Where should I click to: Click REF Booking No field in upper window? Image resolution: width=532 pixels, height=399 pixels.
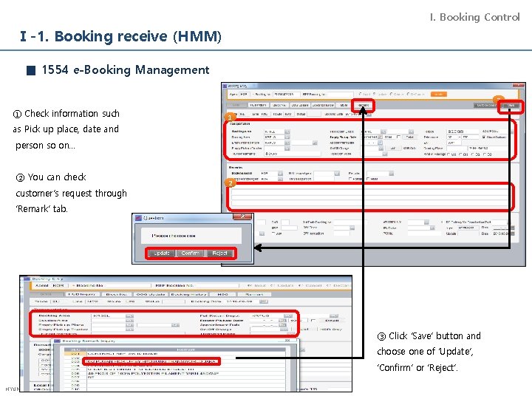[341, 95]
